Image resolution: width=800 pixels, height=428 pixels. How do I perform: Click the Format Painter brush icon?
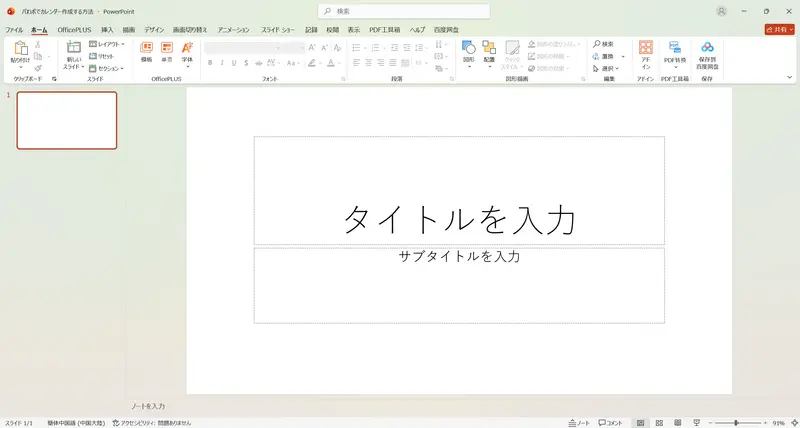38,68
